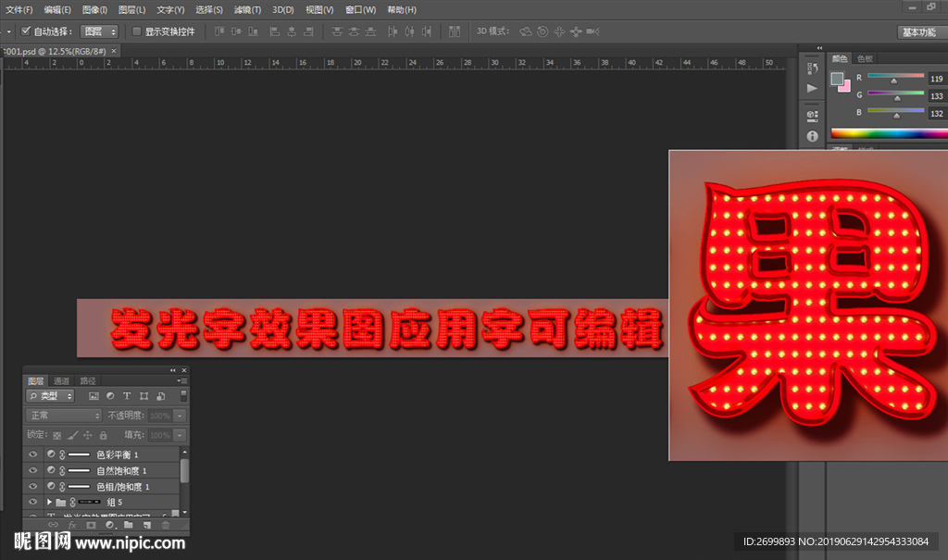948x560 pixels.
Task: Select the 3D pan mode icon
Action: 559,31
